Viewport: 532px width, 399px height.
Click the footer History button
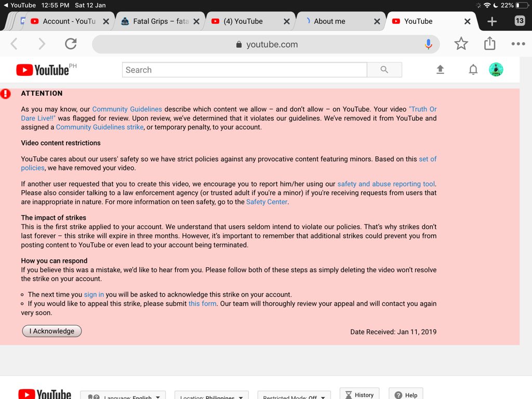tap(360, 394)
